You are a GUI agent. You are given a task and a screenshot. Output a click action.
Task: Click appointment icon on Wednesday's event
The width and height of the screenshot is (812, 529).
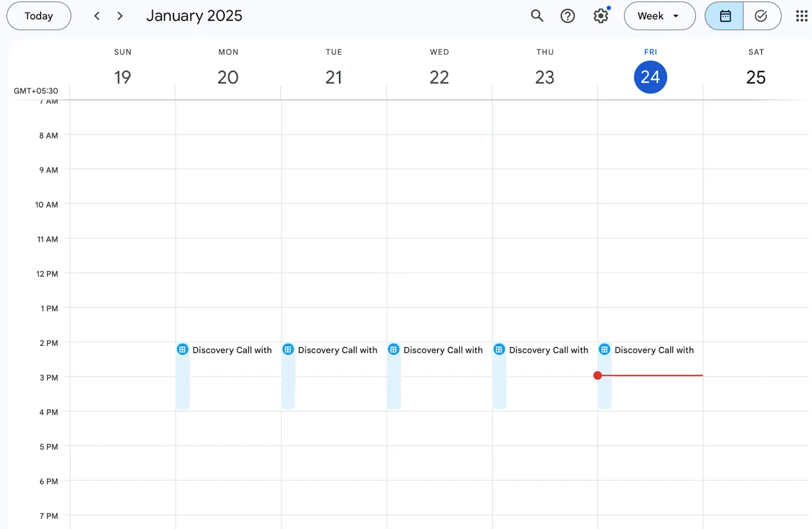tap(394, 349)
